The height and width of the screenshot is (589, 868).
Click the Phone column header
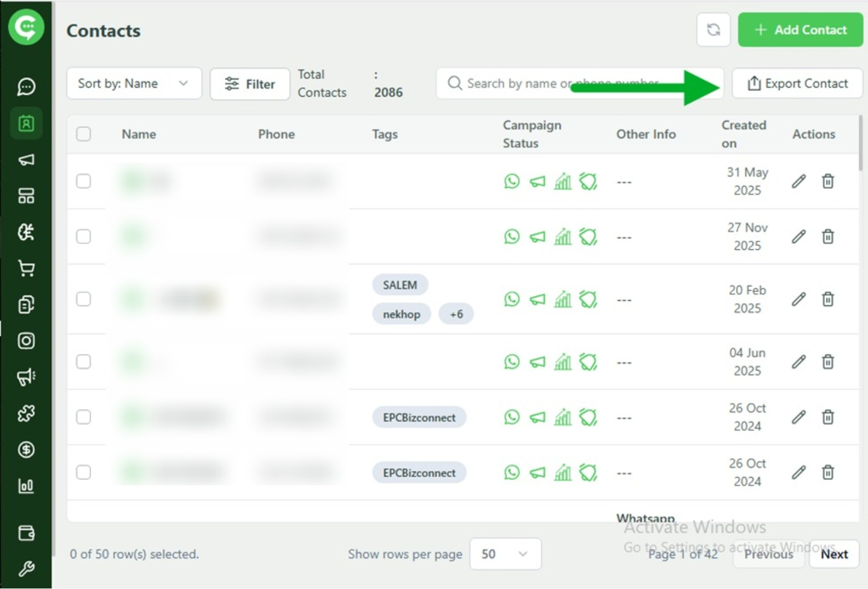click(x=276, y=134)
